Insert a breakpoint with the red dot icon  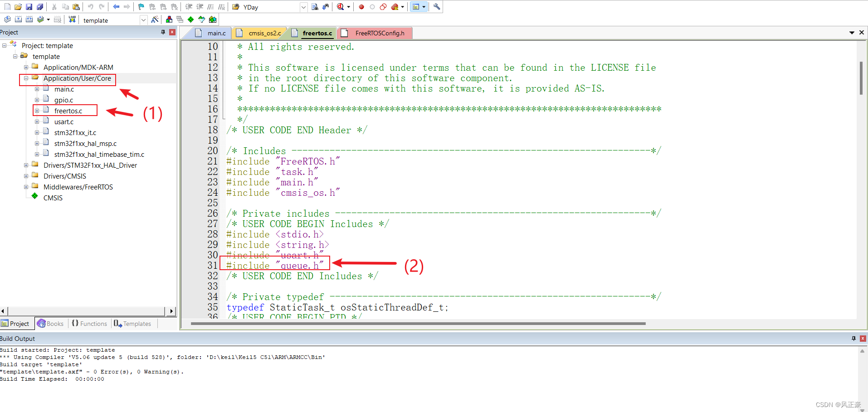coord(361,7)
